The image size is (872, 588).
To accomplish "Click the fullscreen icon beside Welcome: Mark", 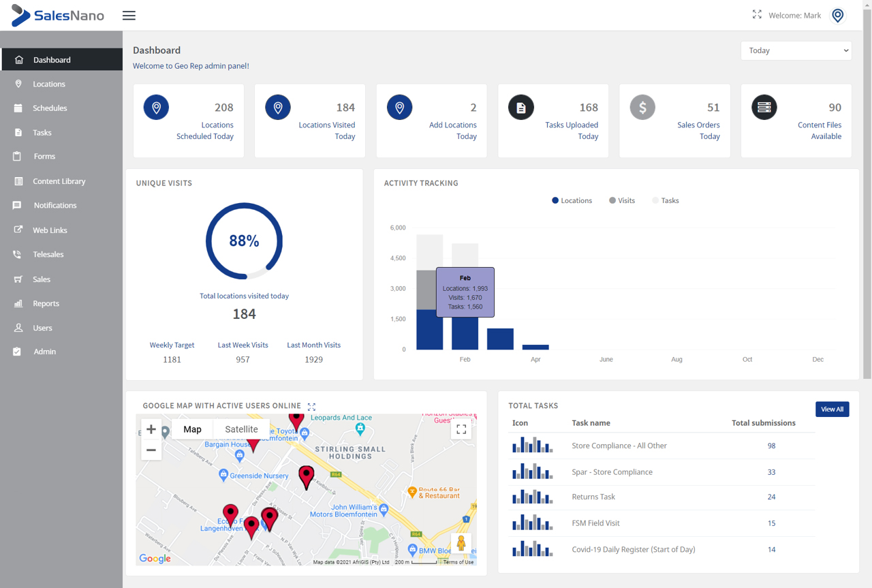I will pos(757,14).
